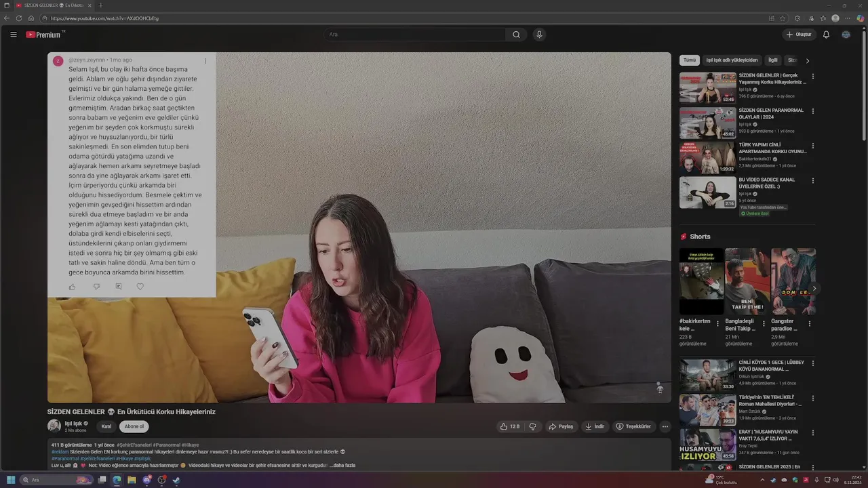
Task: Open Edge's settings and more menu
Action: tap(848, 18)
